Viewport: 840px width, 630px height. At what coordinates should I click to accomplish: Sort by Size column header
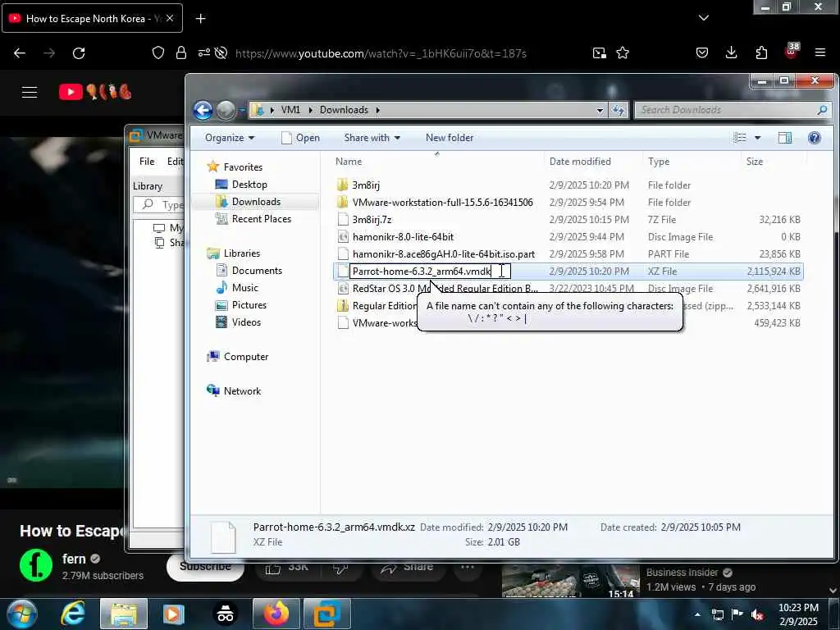[755, 162]
